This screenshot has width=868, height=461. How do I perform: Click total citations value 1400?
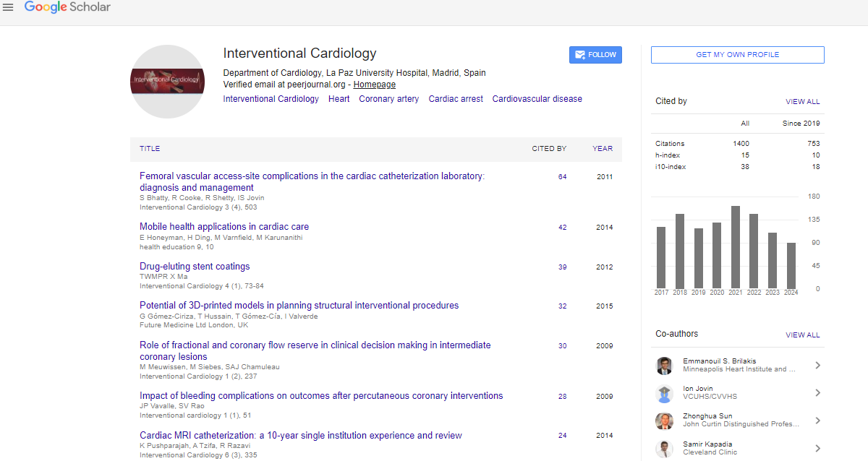click(x=741, y=144)
